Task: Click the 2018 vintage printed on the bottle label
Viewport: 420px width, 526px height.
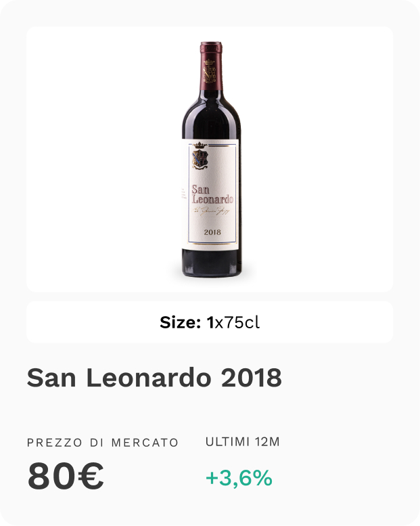Action: click(212, 233)
